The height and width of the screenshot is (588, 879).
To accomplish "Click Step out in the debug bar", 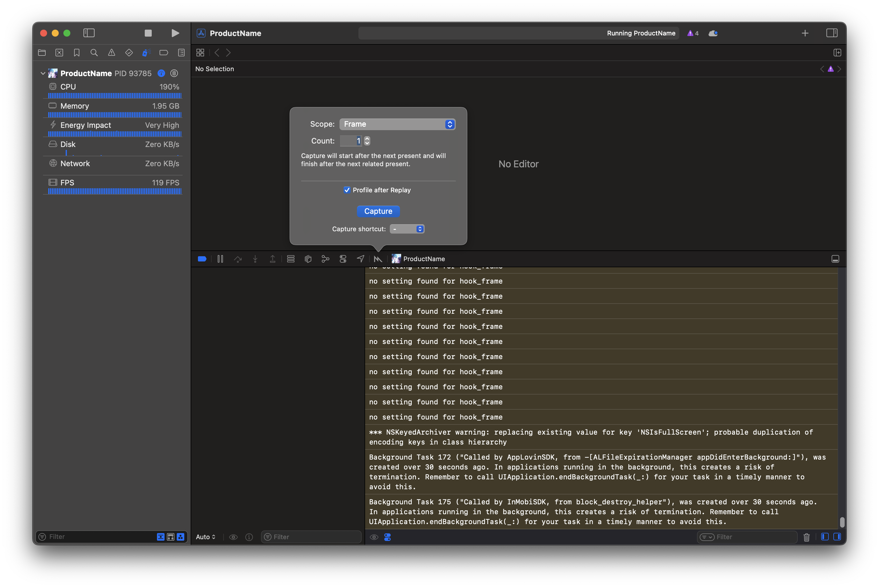I will click(273, 259).
